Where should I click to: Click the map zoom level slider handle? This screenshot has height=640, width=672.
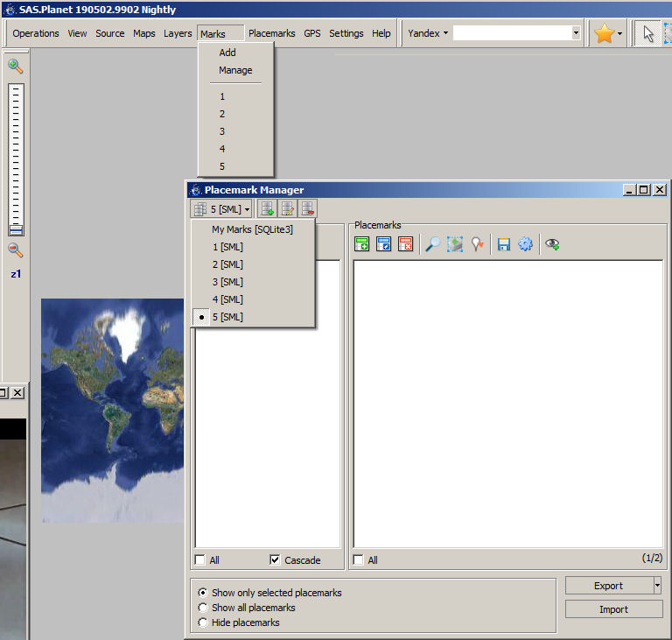pos(16,229)
